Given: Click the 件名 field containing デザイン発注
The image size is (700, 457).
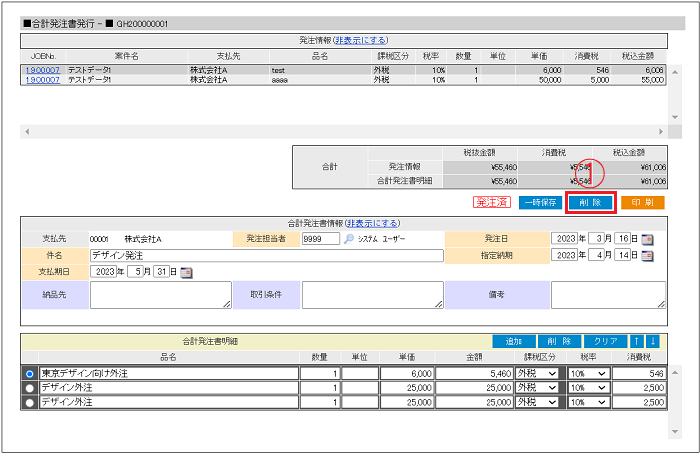Looking at the screenshot, I should pyautogui.click(x=265, y=256).
